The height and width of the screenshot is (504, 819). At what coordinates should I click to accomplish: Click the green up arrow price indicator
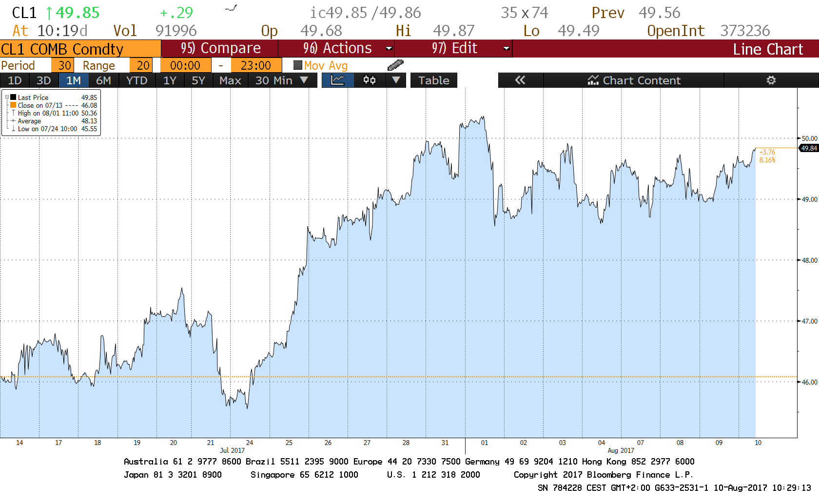pos(49,13)
